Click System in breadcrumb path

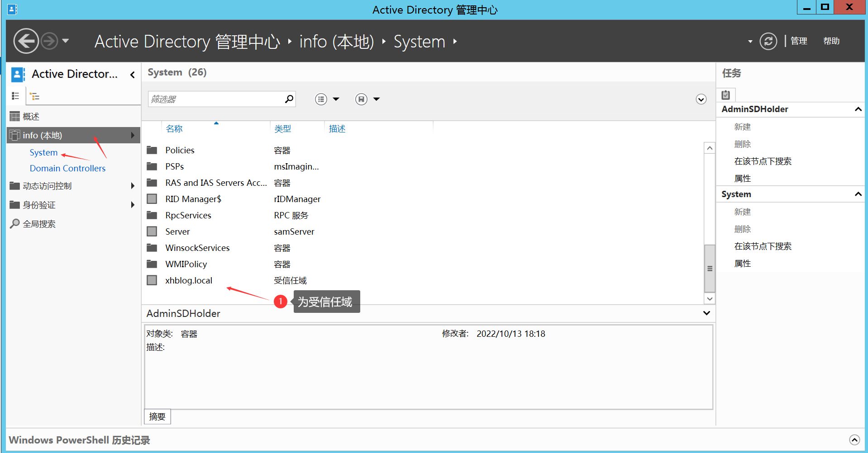pos(420,42)
